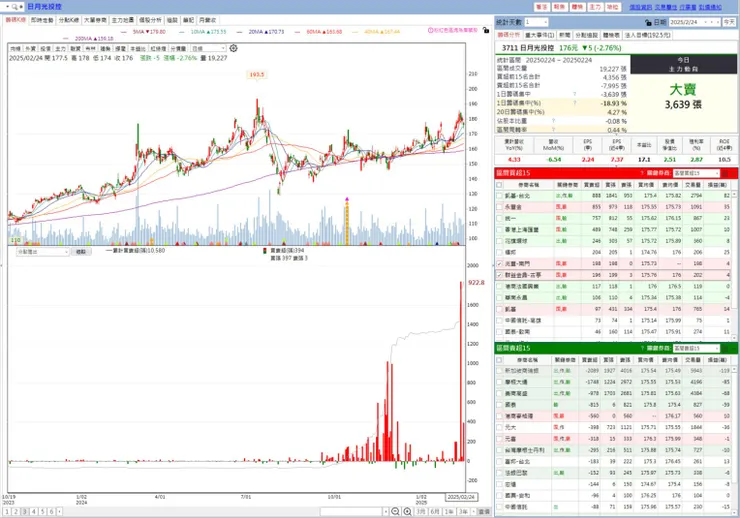740x518 pixels.
Task: Check the box for 摩根大通 seller row
Action: 499,382
